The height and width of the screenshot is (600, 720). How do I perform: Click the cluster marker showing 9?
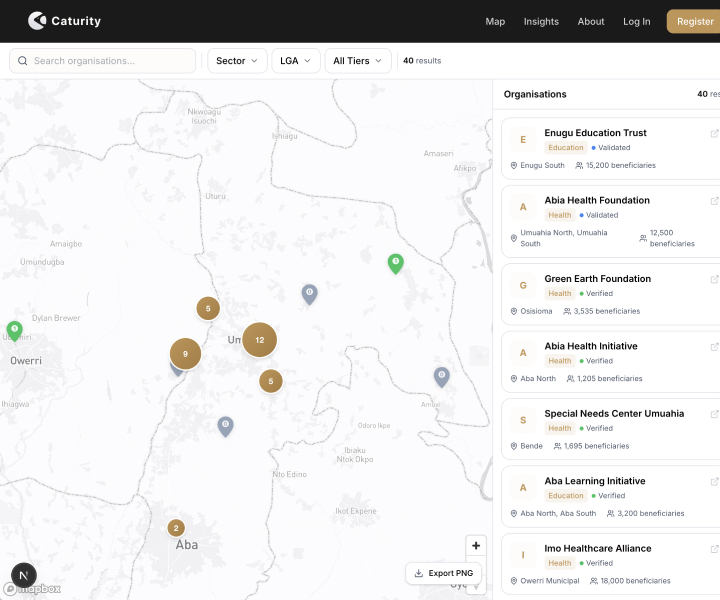pos(185,353)
